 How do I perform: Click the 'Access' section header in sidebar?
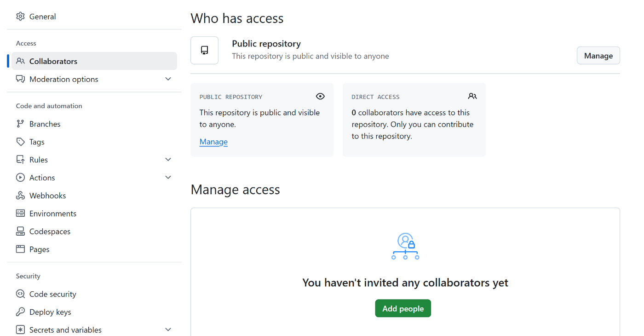(26, 43)
